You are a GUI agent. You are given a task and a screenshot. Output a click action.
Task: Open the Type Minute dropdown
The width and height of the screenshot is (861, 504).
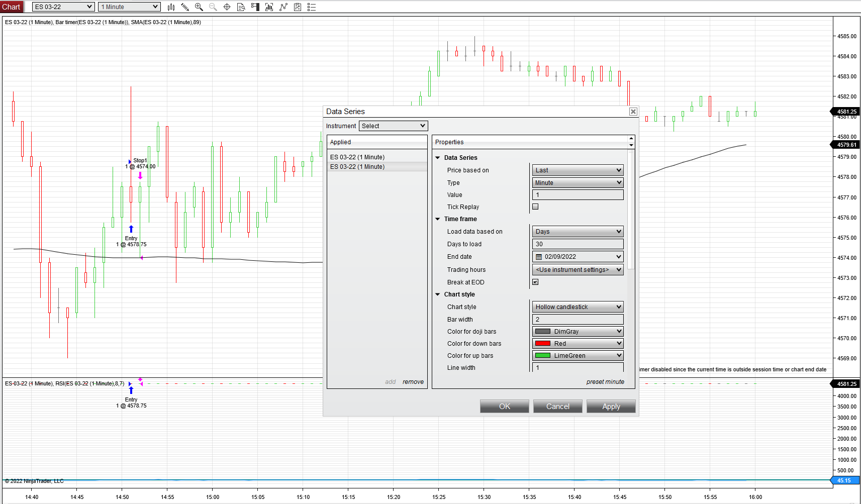(578, 183)
